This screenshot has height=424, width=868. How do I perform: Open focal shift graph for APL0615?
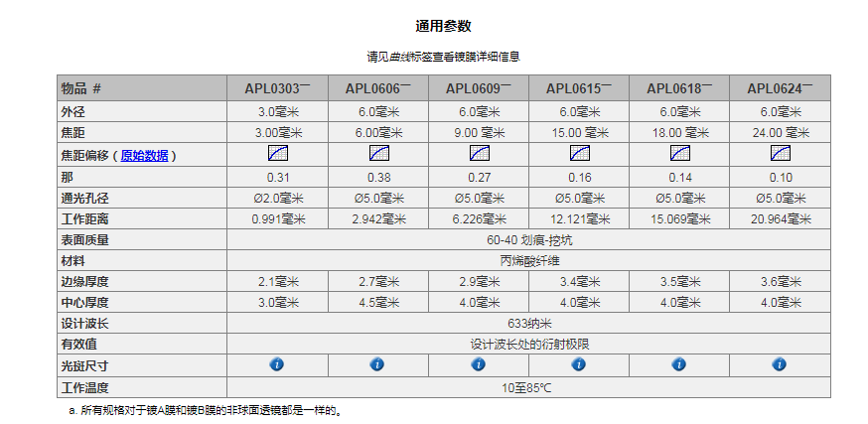579,154
